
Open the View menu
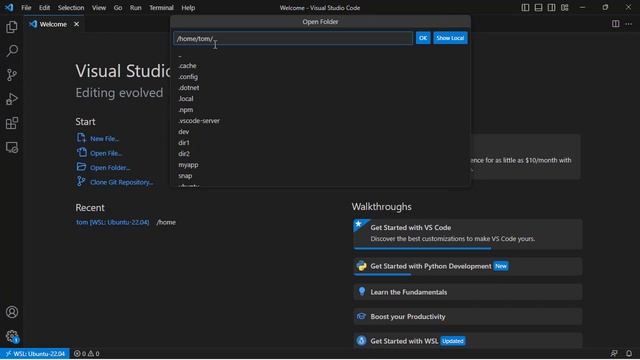99,8
